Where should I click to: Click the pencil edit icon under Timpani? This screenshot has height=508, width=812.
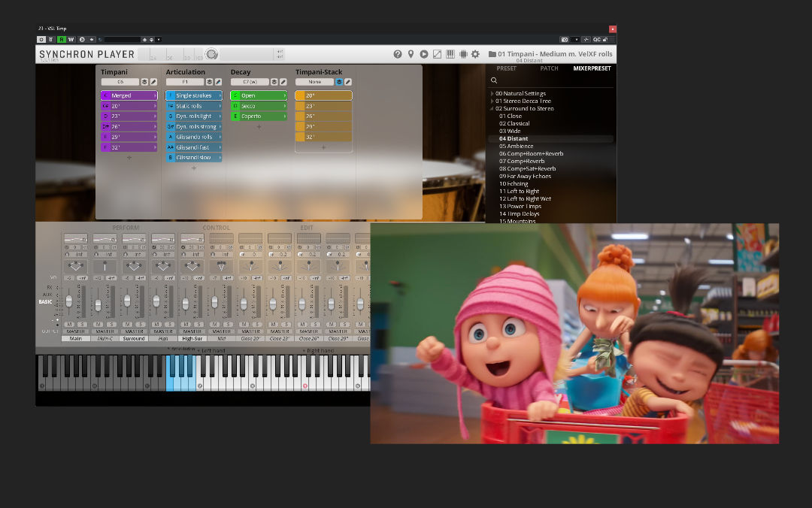point(153,82)
